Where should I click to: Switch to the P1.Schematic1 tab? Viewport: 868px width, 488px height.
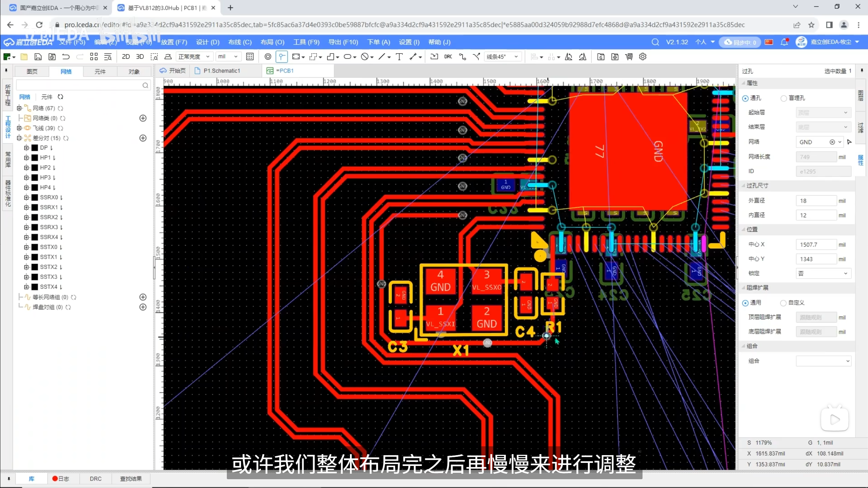pos(221,71)
